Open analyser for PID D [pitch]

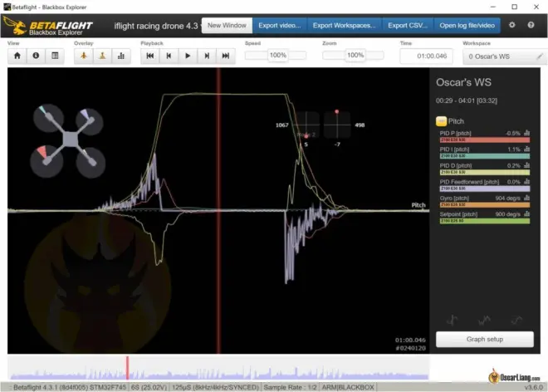[526, 165]
